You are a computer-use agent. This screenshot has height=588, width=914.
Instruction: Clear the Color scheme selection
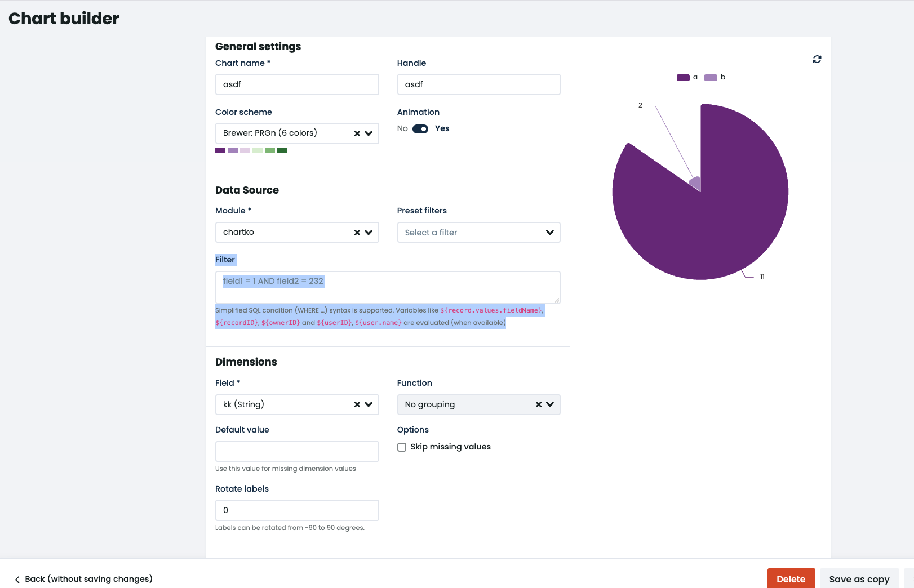pos(357,133)
